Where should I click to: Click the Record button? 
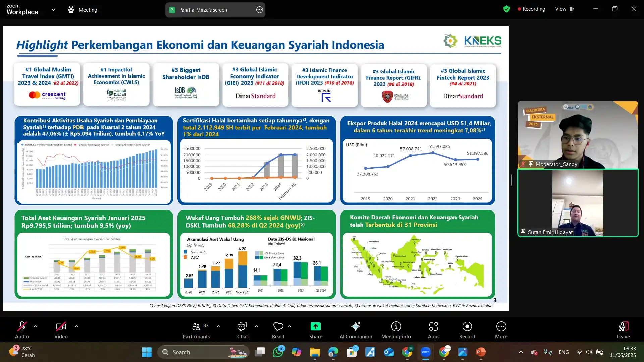pos(467,330)
